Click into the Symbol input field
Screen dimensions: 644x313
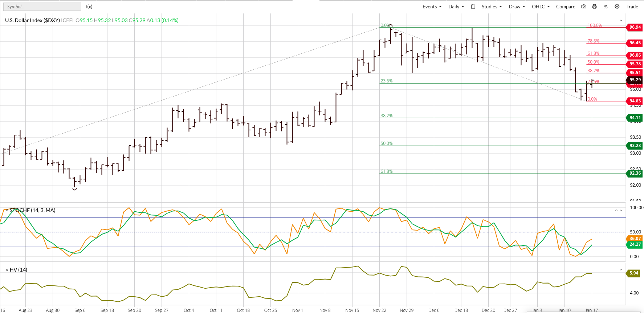42,7
